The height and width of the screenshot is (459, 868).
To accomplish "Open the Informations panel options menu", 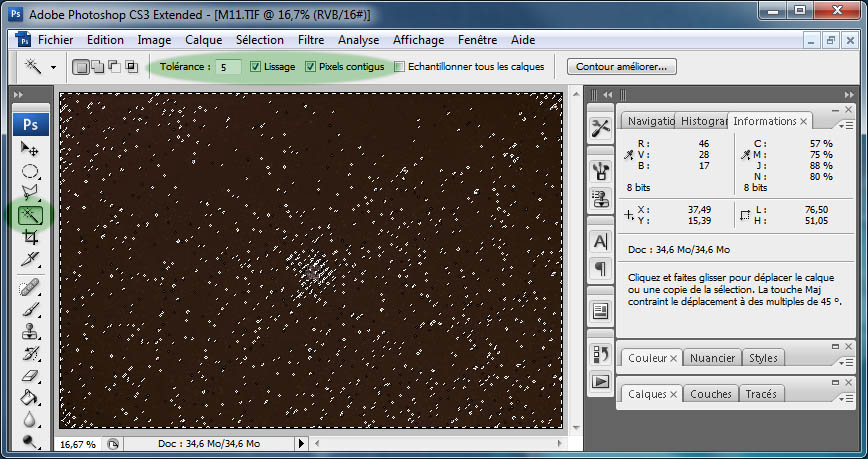I will pyautogui.click(x=846, y=126).
